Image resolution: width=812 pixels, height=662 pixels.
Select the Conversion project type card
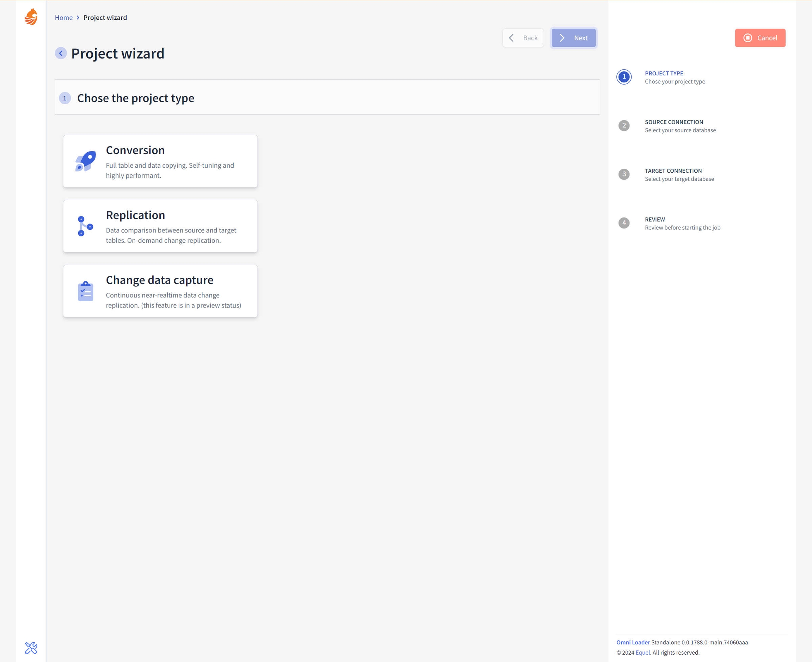click(x=160, y=161)
